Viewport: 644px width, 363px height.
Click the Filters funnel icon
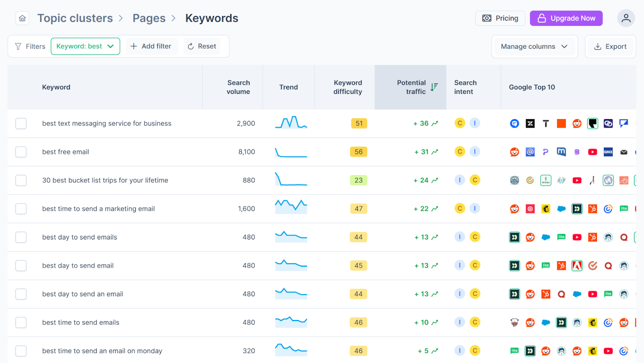[x=18, y=46]
